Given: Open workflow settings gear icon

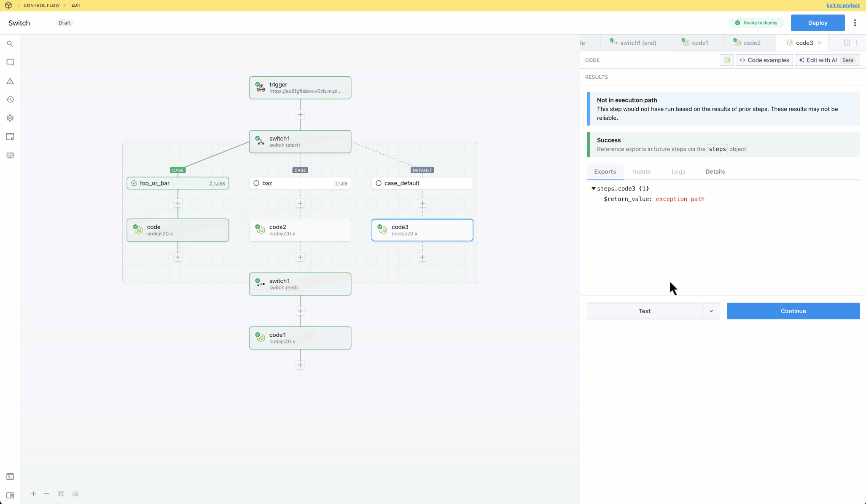Looking at the screenshot, I should tap(10, 118).
